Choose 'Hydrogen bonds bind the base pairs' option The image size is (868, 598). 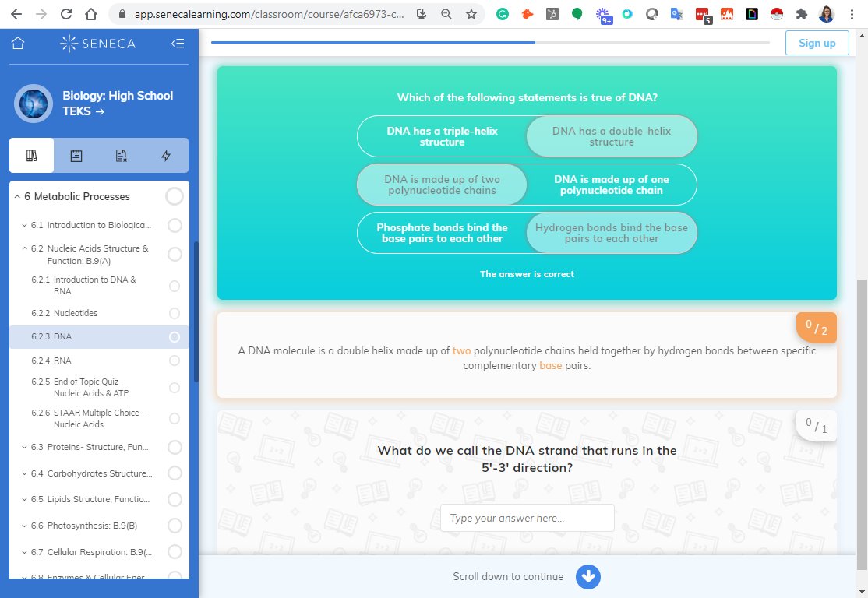click(612, 232)
